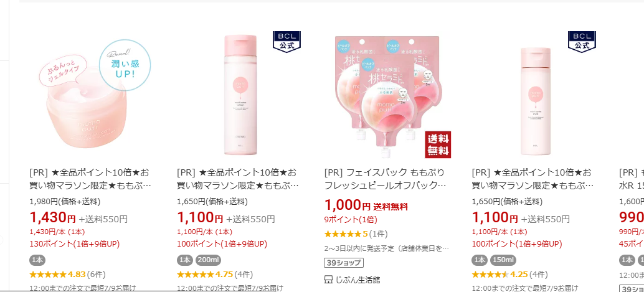This screenshot has width=644, height=292.
Task: Click the shop icon beside じぶん生活館
Action: (328, 280)
